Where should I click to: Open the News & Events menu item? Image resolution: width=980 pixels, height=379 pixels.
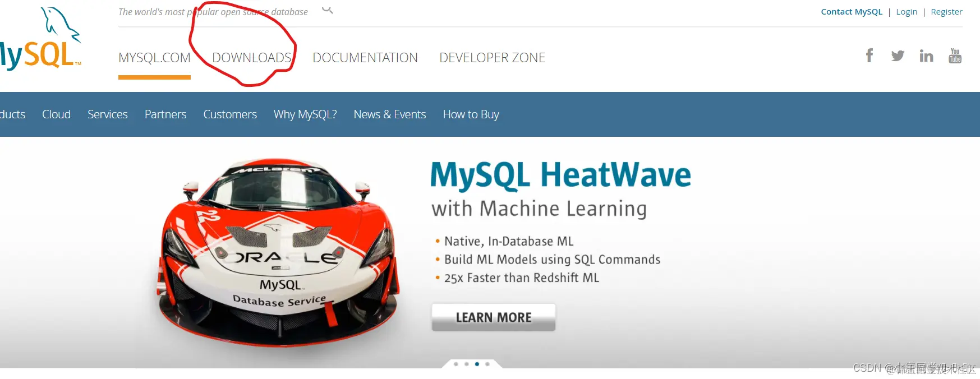(x=390, y=114)
